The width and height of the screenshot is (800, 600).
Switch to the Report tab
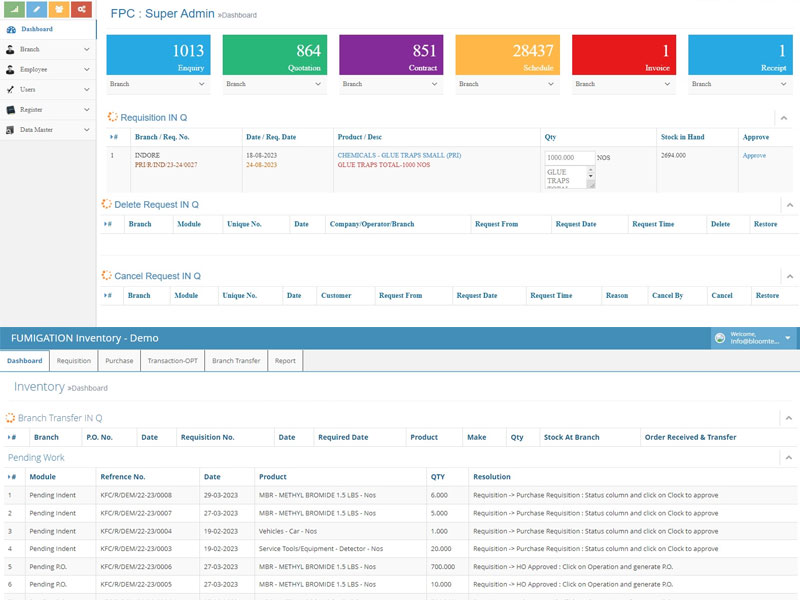[286, 361]
